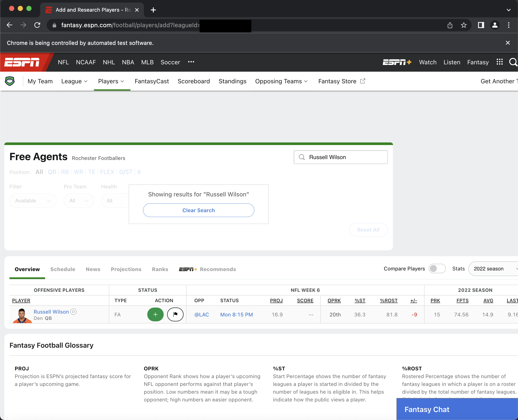Viewport: 518px width, 420px height.
Task: Open Watch in ESPN header
Action: tap(428, 62)
